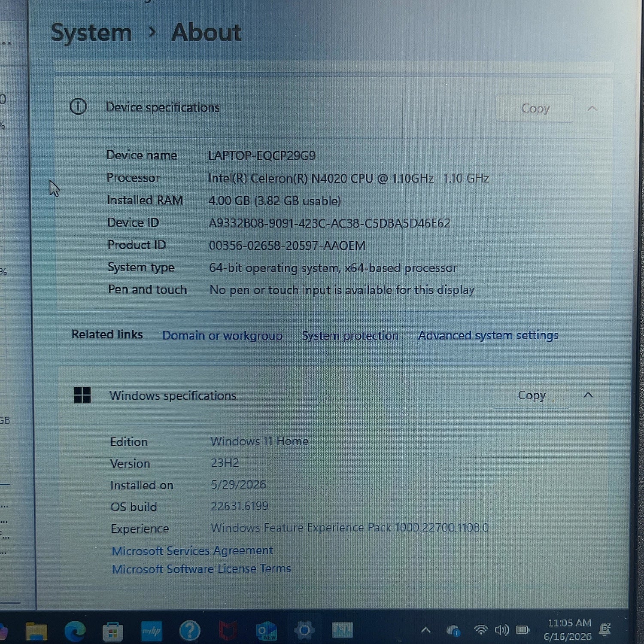The height and width of the screenshot is (644, 644).
Task: Select device name LAPTOP-EQCP29G9
Action: coord(261,155)
